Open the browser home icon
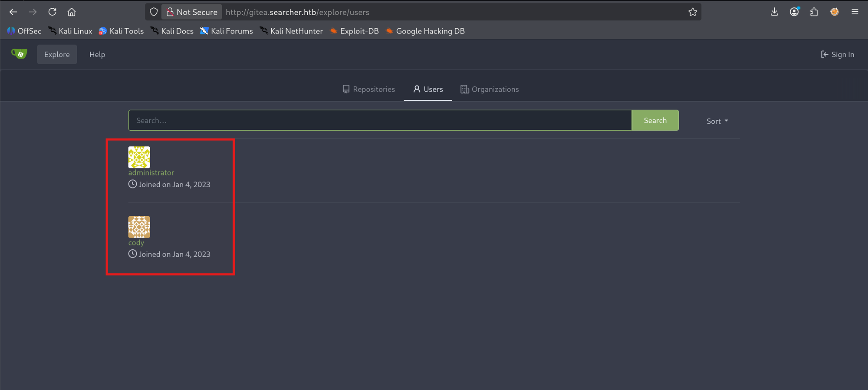Screen dimensions: 868x390 72,12
